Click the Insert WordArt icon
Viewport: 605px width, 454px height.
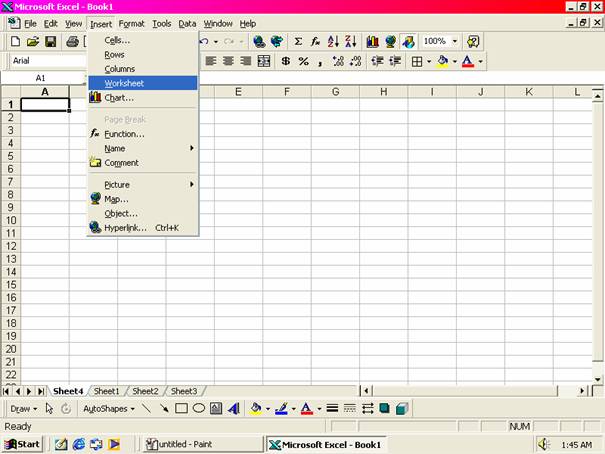click(x=233, y=408)
